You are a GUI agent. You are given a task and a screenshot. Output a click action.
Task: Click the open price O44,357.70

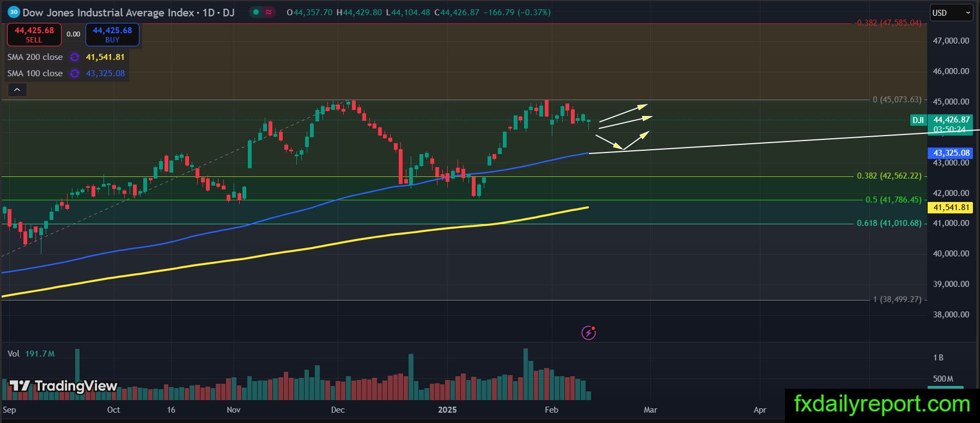click(309, 13)
